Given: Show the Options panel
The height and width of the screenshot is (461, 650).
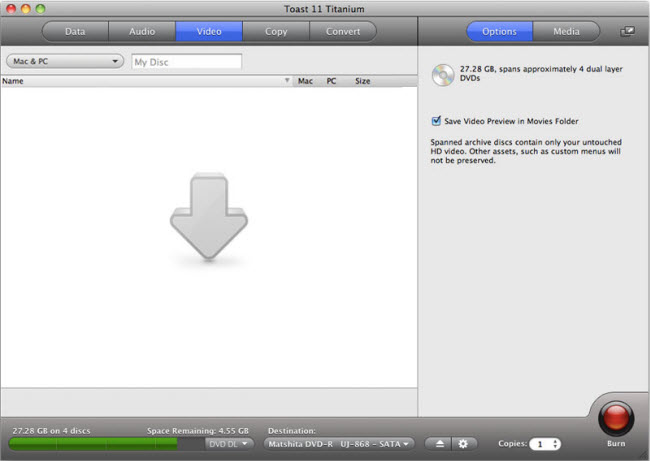Looking at the screenshot, I should coord(500,32).
